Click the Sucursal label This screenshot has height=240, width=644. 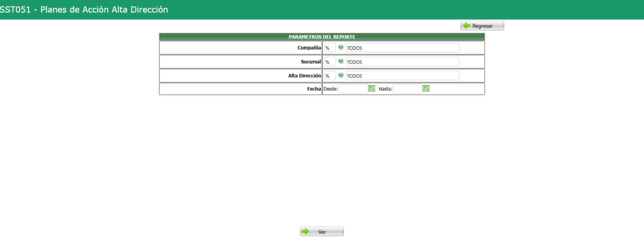pos(311,62)
